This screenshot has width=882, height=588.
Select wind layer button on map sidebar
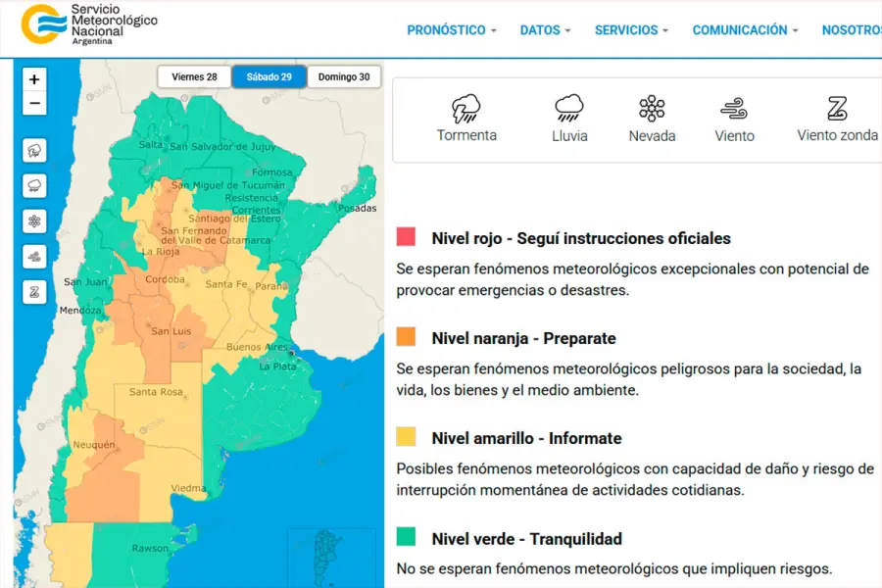pyautogui.click(x=34, y=256)
